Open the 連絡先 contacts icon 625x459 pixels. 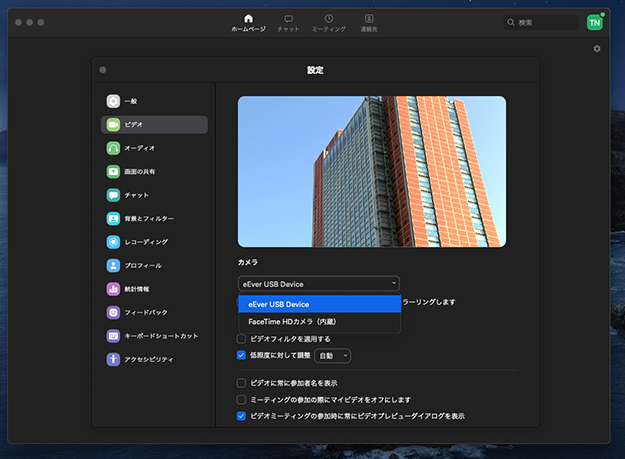(369, 19)
